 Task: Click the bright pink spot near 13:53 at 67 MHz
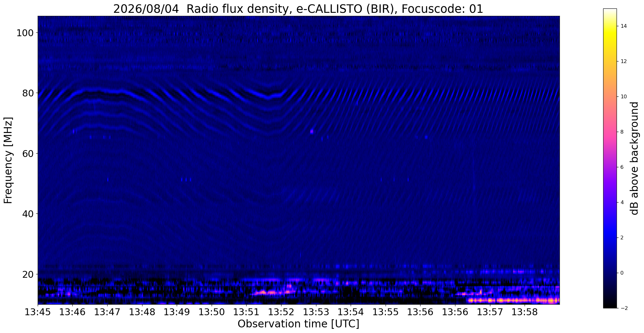[x=312, y=132]
